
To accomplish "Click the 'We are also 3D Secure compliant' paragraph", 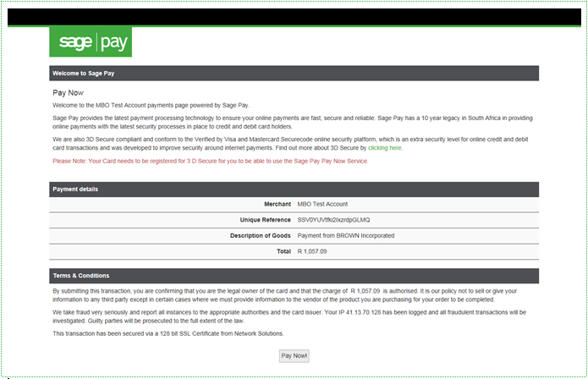I will (x=290, y=144).
